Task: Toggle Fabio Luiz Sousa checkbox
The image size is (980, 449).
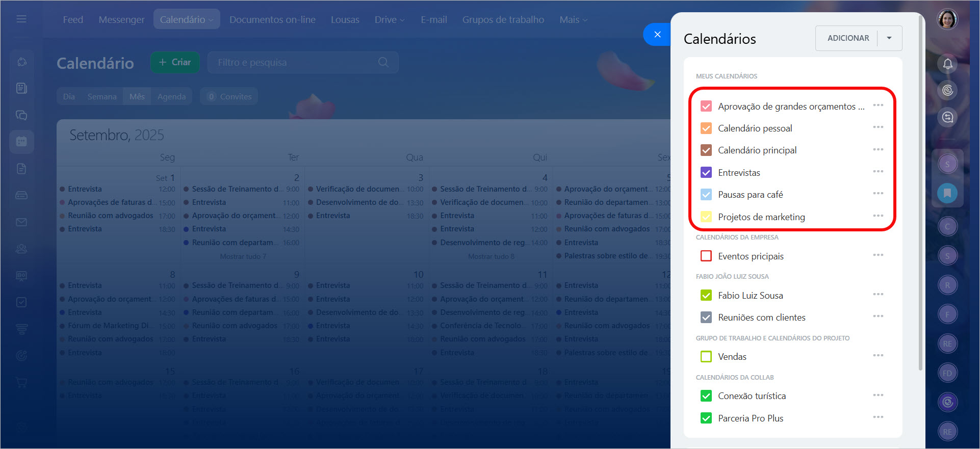Action: click(706, 295)
